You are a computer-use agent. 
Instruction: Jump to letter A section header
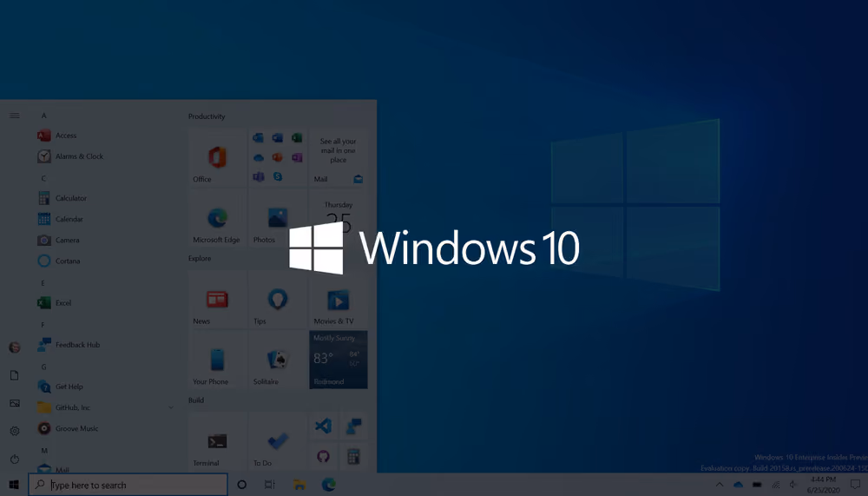pos(43,116)
